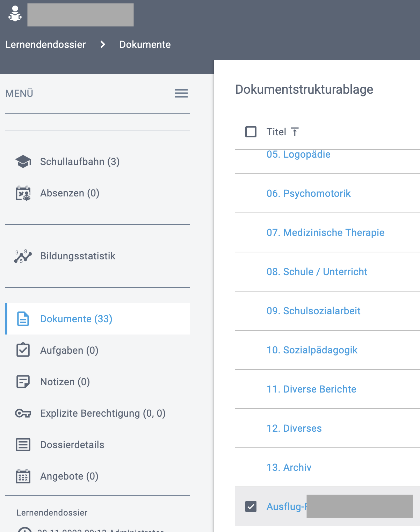This screenshot has height=532, width=420.
Task: Open the Schullaufbahn (3) menu entry
Action: [80, 161]
